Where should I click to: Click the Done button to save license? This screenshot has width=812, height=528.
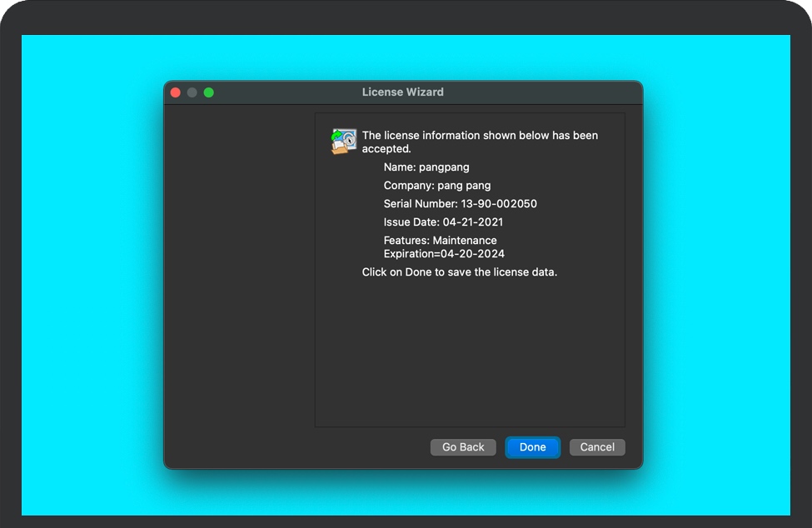click(532, 447)
